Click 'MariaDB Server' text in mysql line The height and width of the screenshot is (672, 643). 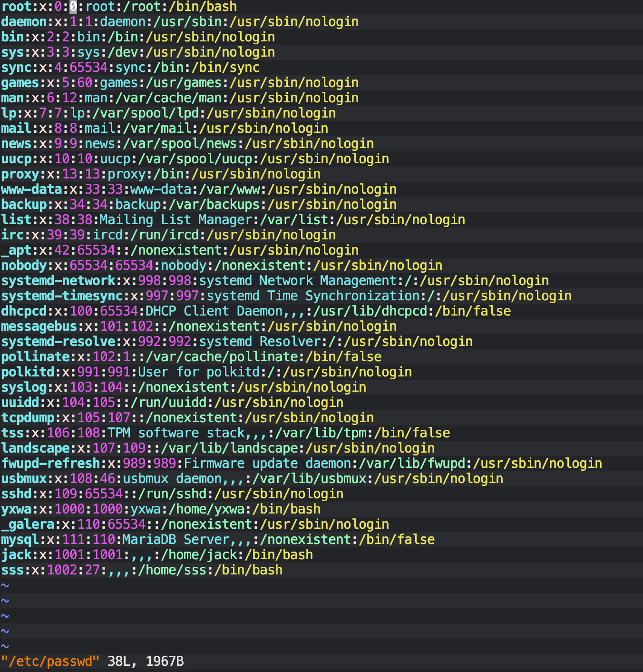(176, 540)
